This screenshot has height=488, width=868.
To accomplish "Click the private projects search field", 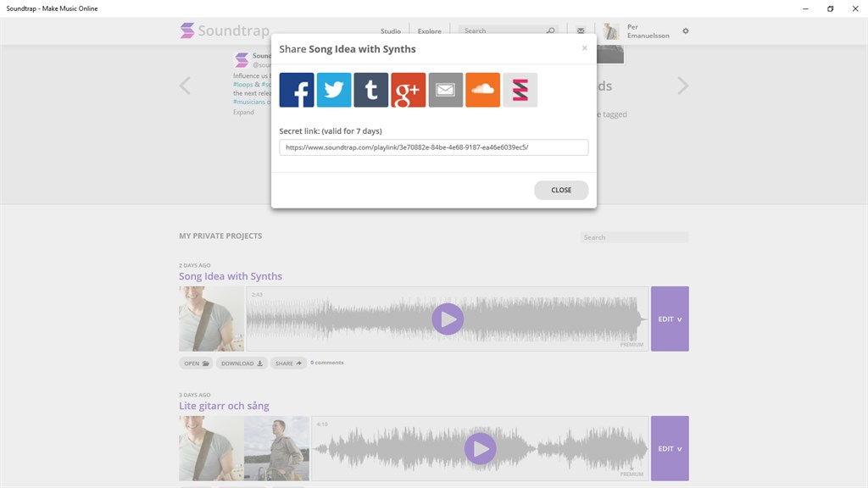I will pyautogui.click(x=634, y=237).
